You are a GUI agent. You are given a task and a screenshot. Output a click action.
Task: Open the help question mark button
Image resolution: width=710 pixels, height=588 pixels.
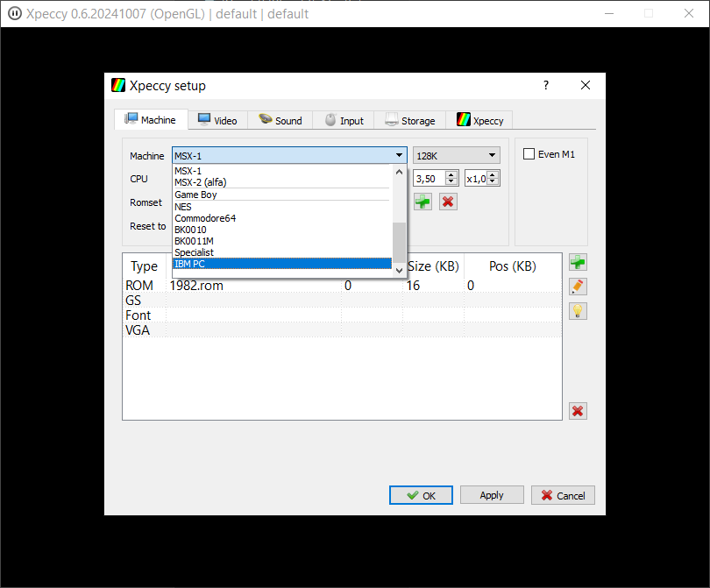[546, 85]
